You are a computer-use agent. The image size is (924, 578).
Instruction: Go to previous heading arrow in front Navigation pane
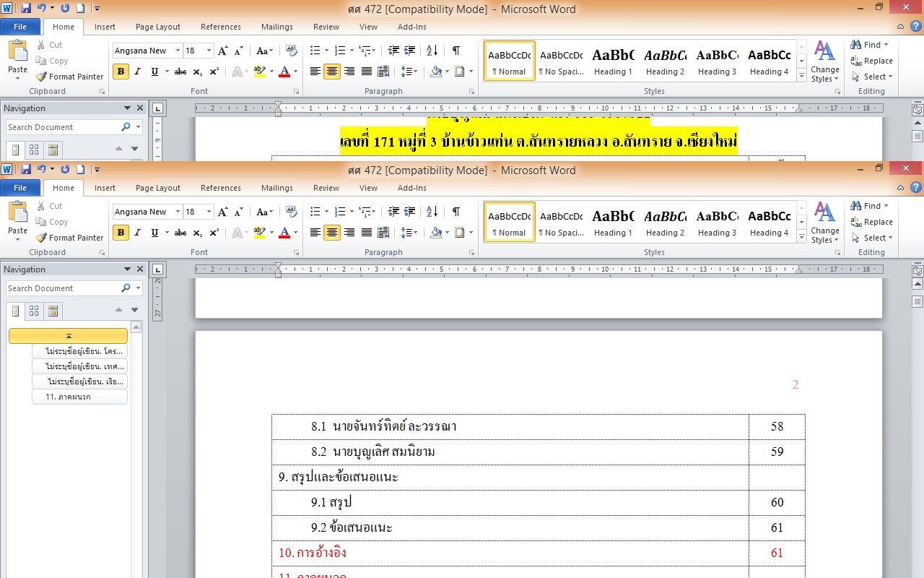(x=119, y=310)
